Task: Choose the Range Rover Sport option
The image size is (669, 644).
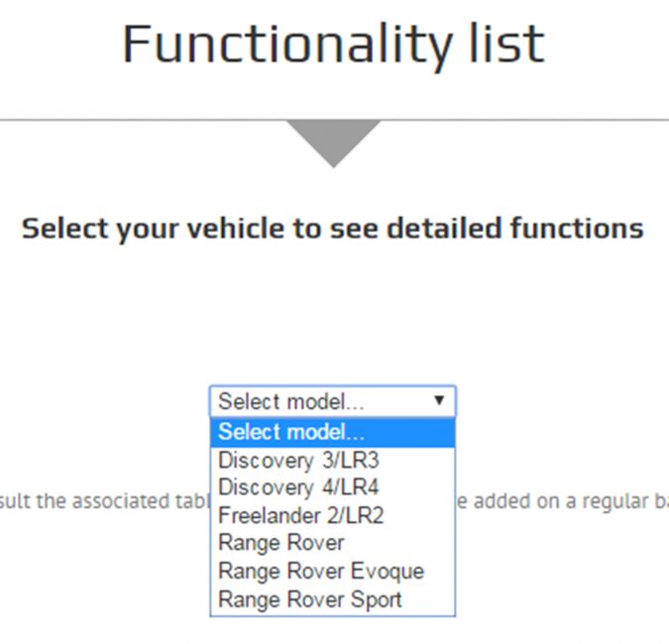Action: pyautogui.click(x=333, y=599)
